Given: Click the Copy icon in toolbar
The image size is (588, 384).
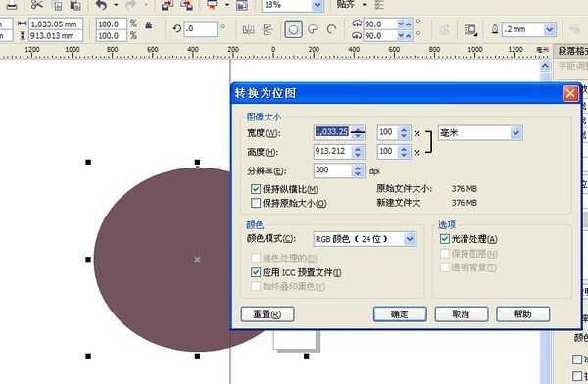Looking at the screenshot, I should (x=58, y=5).
